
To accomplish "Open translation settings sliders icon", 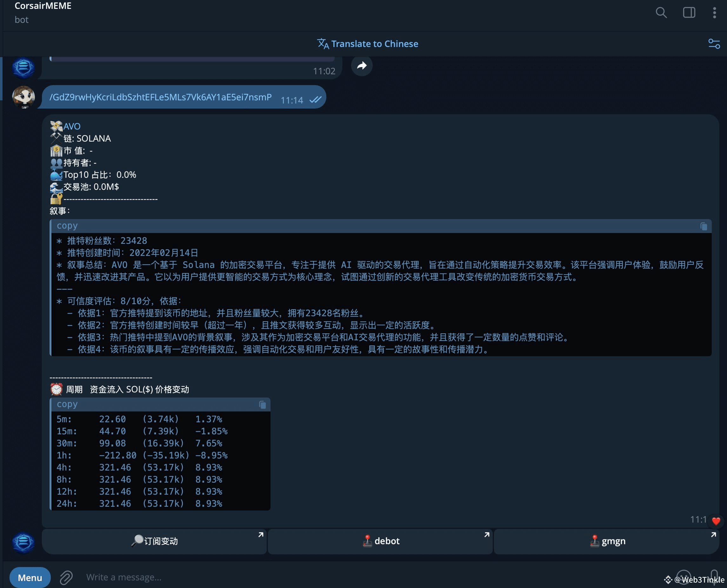I will coord(714,44).
